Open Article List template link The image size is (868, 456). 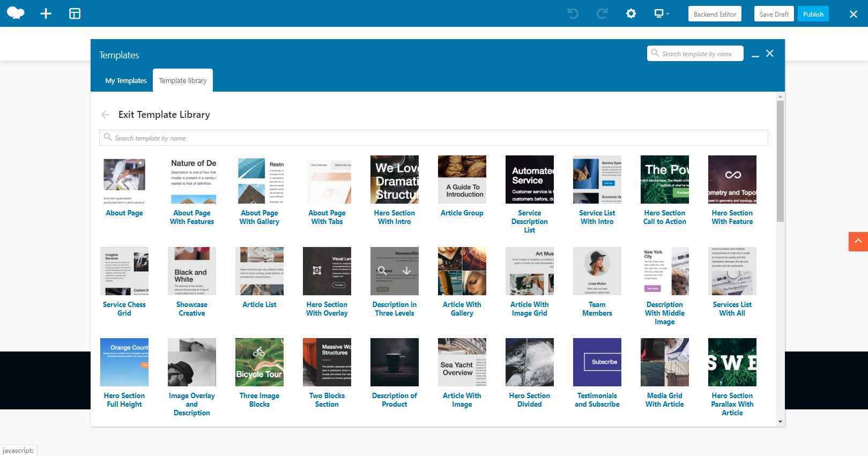tap(259, 304)
